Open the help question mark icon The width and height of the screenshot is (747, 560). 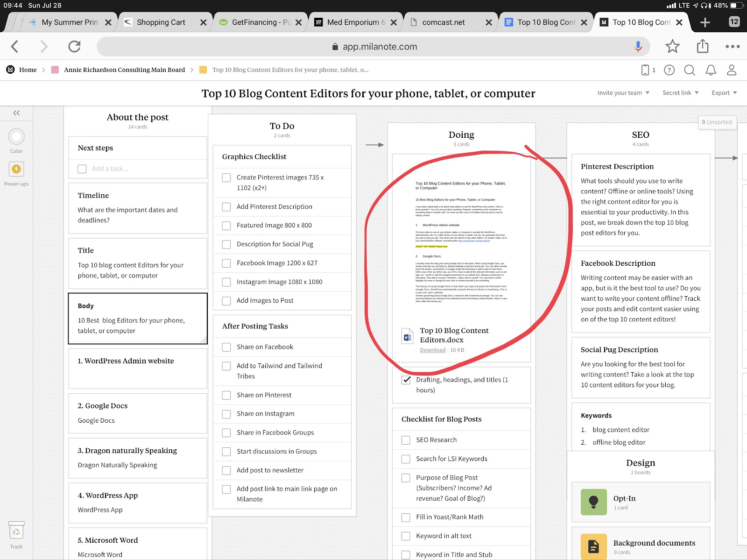[669, 70]
